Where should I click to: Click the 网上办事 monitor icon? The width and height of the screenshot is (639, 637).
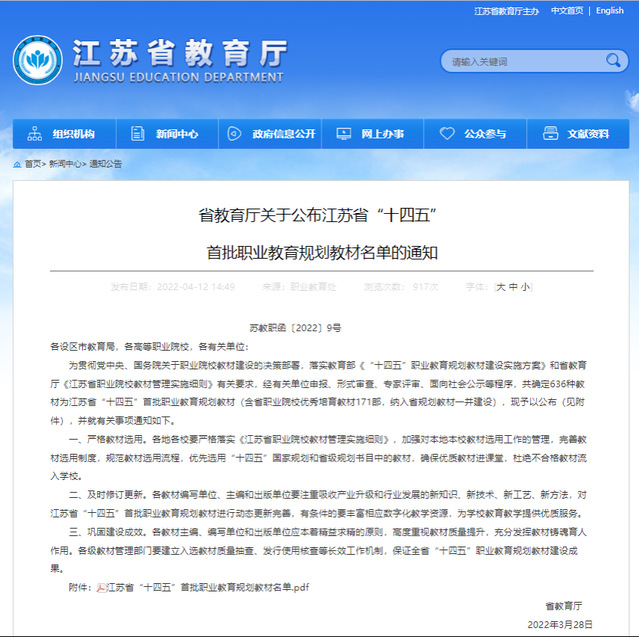(343, 134)
